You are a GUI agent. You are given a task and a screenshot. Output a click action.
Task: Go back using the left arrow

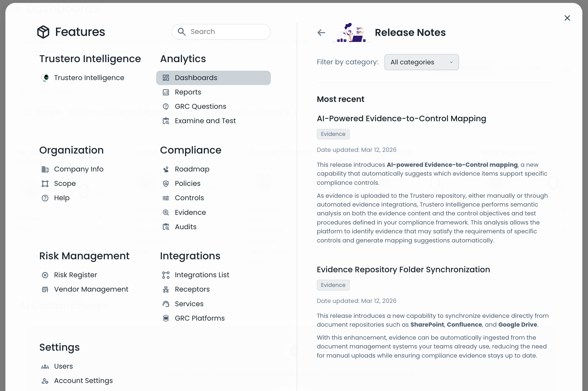(321, 33)
